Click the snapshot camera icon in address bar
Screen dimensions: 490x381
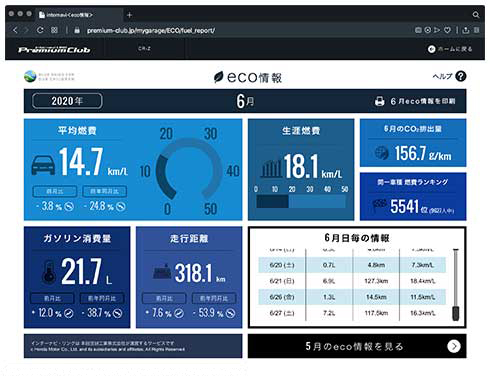[418, 30]
